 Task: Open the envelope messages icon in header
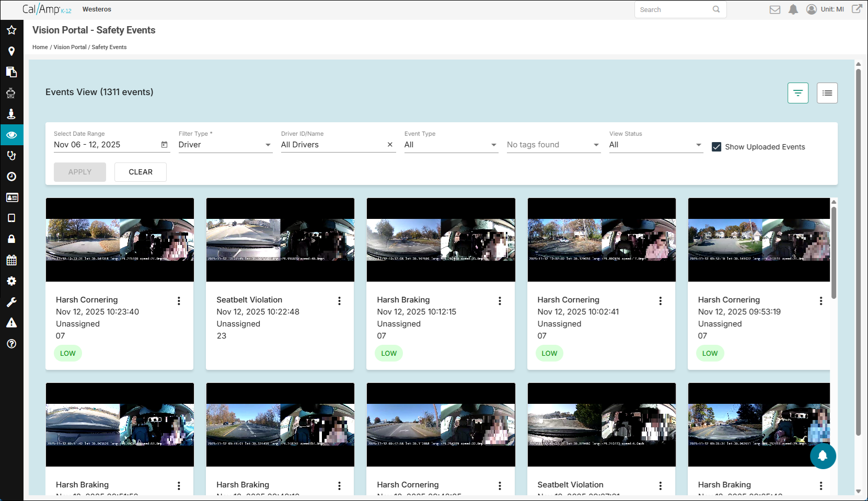tap(775, 9)
